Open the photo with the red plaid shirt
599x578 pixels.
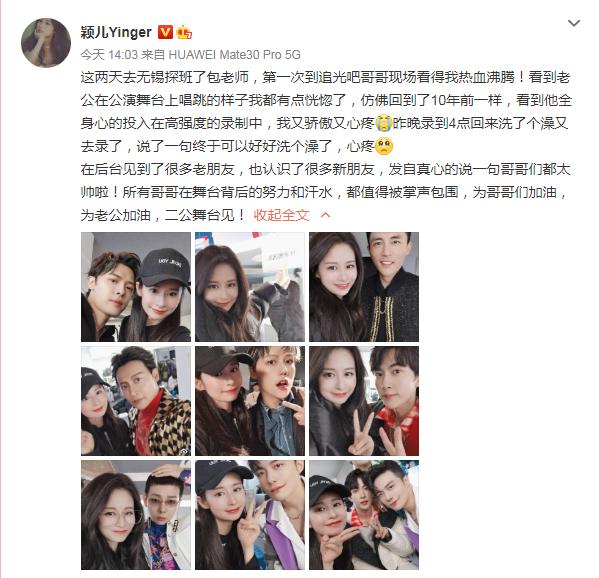click(364, 401)
